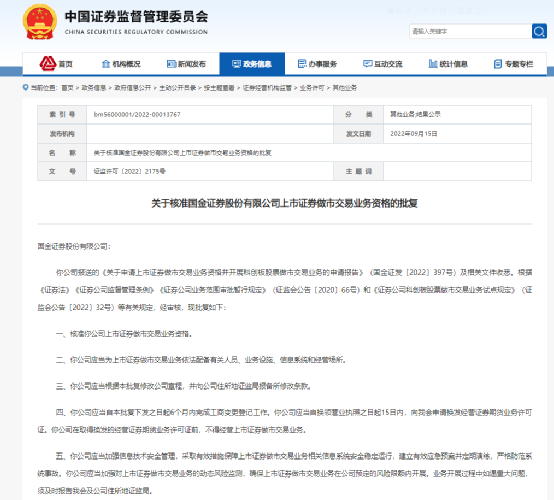Click the classification value cell beside 分类
The height and width of the screenshot is (500, 554).
coord(457,114)
